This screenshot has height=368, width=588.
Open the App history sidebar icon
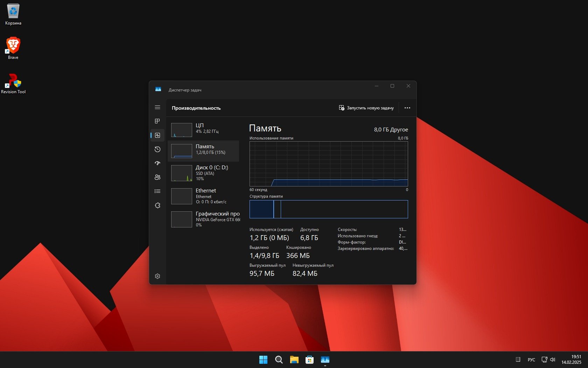pyautogui.click(x=157, y=149)
